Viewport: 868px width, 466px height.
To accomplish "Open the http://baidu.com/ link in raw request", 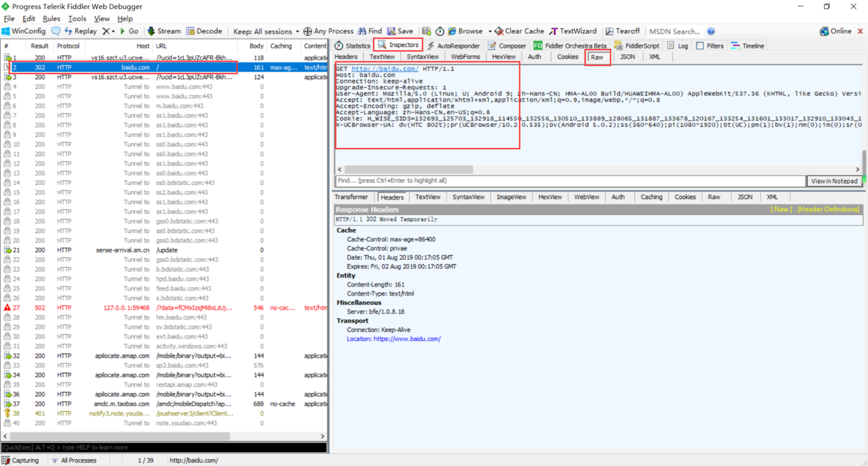I will coord(385,69).
